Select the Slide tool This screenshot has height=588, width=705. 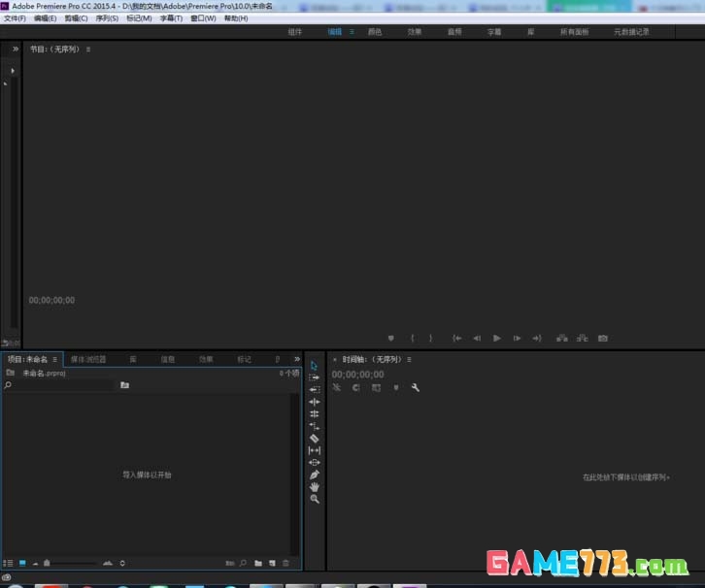(315, 462)
